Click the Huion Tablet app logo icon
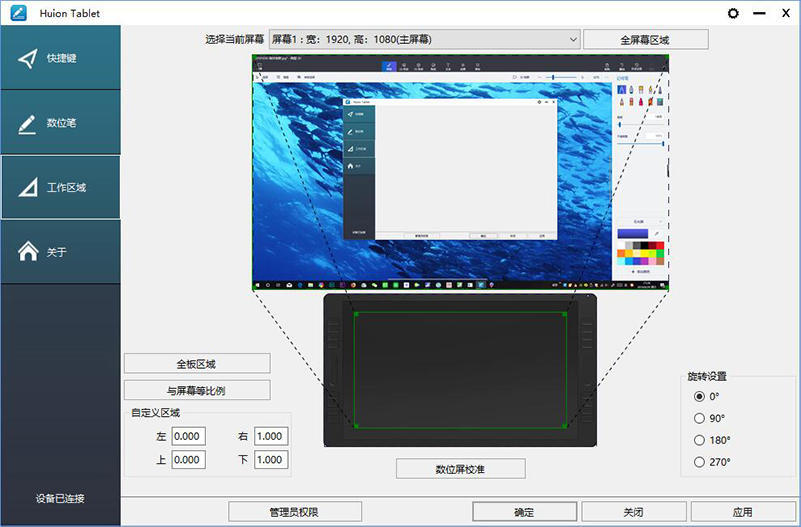 point(18,13)
